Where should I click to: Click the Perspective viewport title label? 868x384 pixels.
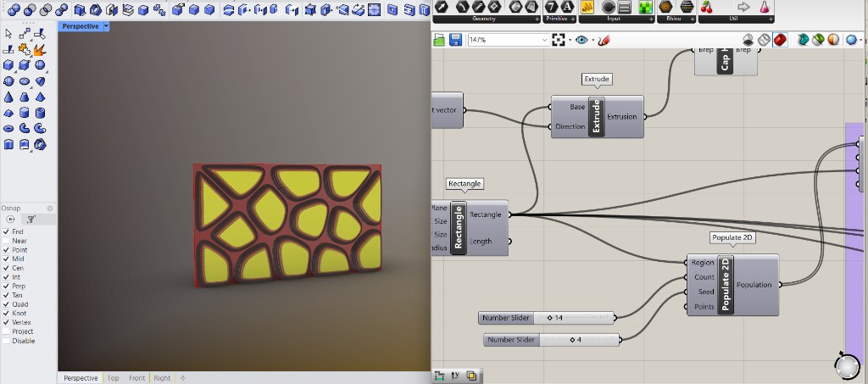click(x=81, y=26)
